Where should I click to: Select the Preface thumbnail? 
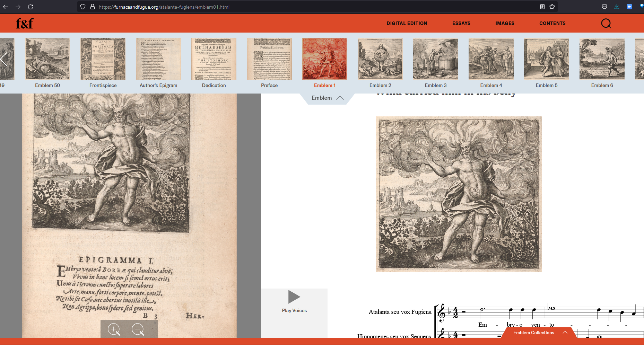(269, 59)
